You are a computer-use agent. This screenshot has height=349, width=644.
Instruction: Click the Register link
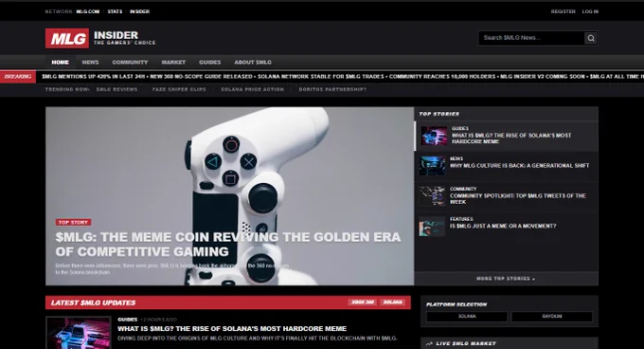pos(563,11)
